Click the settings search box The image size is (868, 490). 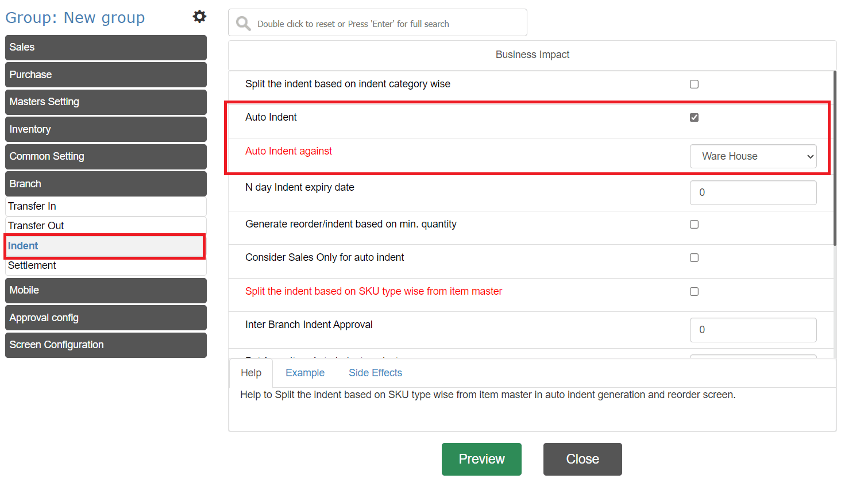coord(385,24)
